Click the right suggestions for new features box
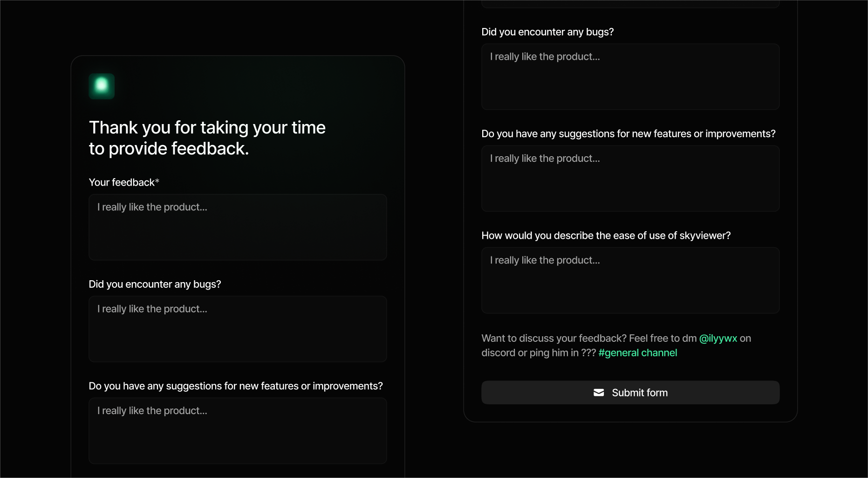 pyautogui.click(x=630, y=179)
